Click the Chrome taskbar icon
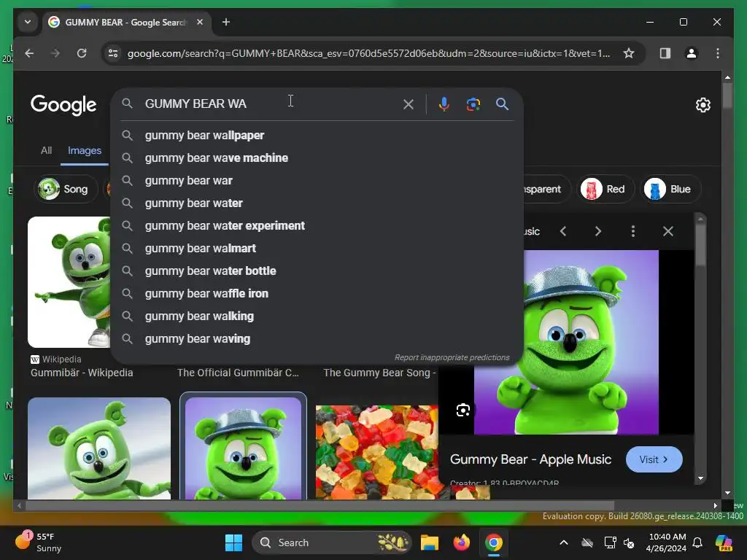 click(x=494, y=542)
